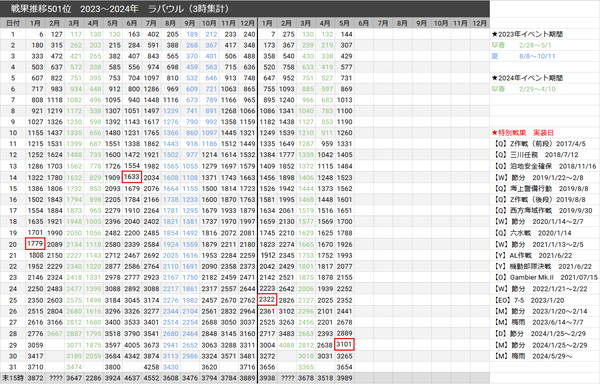The width and height of the screenshot is (600, 384).
Task: Click the legend heading ★2024年イベント期間
Action: click(x=527, y=78)
